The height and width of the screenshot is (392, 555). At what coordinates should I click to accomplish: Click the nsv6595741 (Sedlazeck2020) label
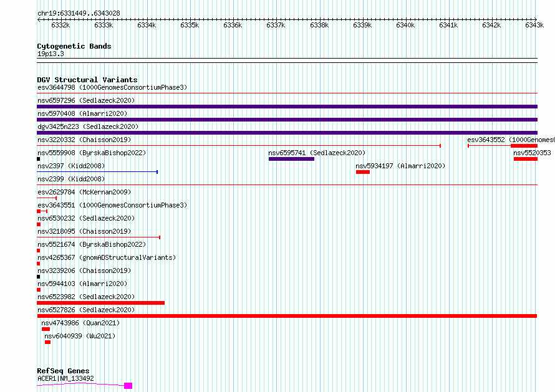pos(317,153)
